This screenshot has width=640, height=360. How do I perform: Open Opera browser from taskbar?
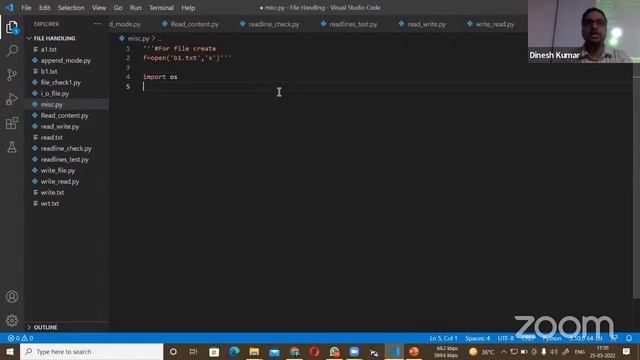(x=314, y=351)
